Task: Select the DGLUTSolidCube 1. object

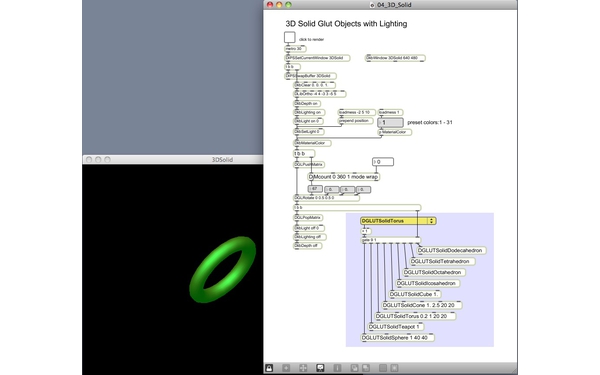Action: click(415, 294)
